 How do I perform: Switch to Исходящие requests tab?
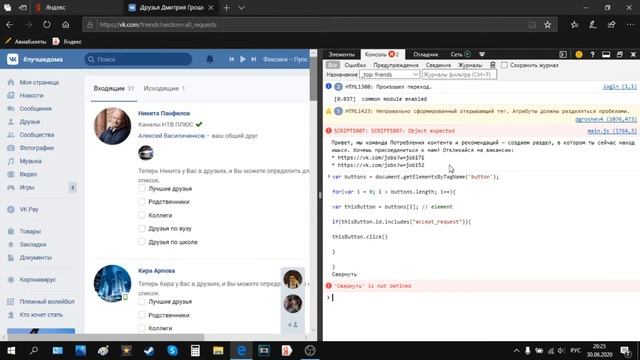coord(164,89)
